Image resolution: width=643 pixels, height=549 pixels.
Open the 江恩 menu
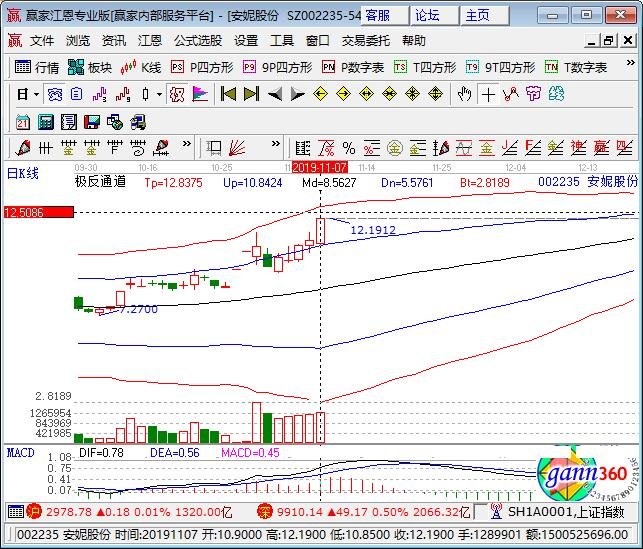(x=150, y=41)
